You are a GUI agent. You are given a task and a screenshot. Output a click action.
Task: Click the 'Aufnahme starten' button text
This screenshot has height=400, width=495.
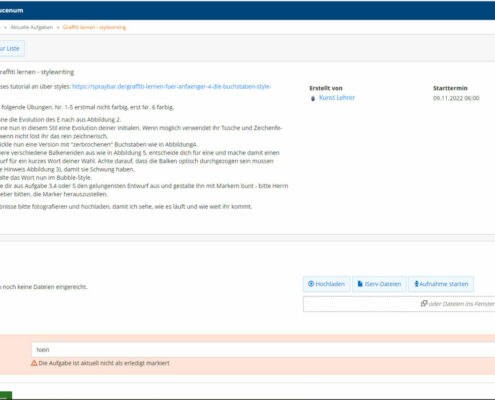point(444,284)
